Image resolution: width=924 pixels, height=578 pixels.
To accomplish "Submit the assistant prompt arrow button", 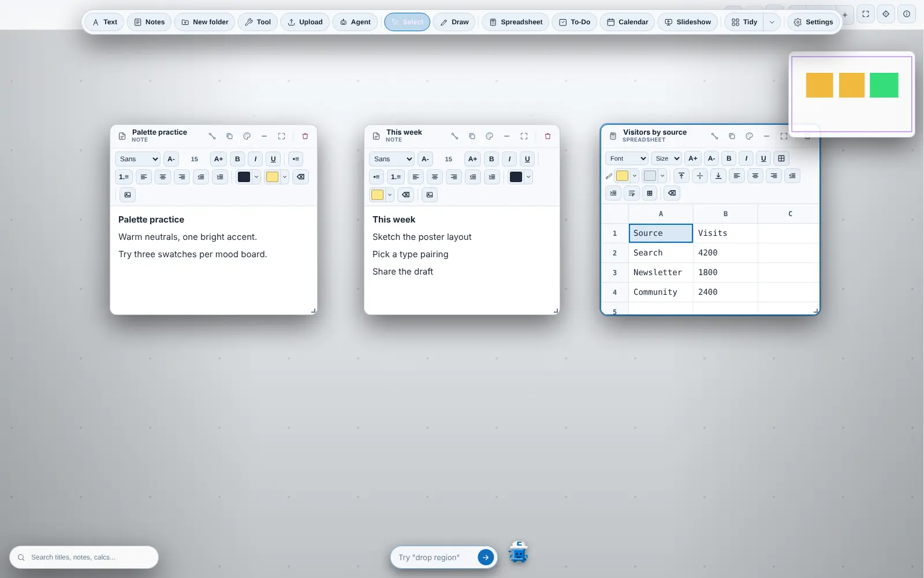I will point(486,557).
